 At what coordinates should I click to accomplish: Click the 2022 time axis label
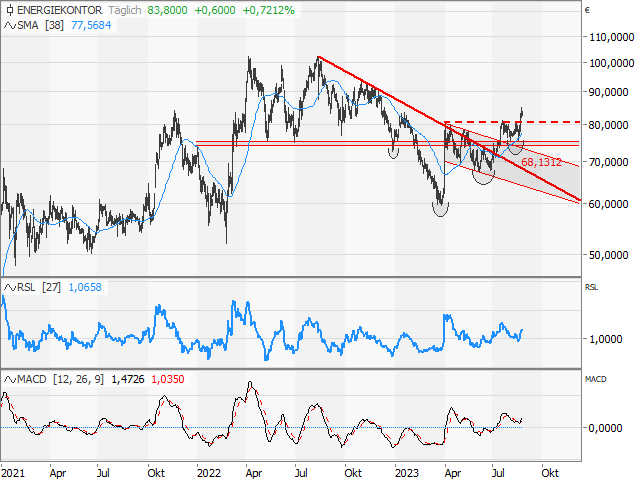click(209, 473)
